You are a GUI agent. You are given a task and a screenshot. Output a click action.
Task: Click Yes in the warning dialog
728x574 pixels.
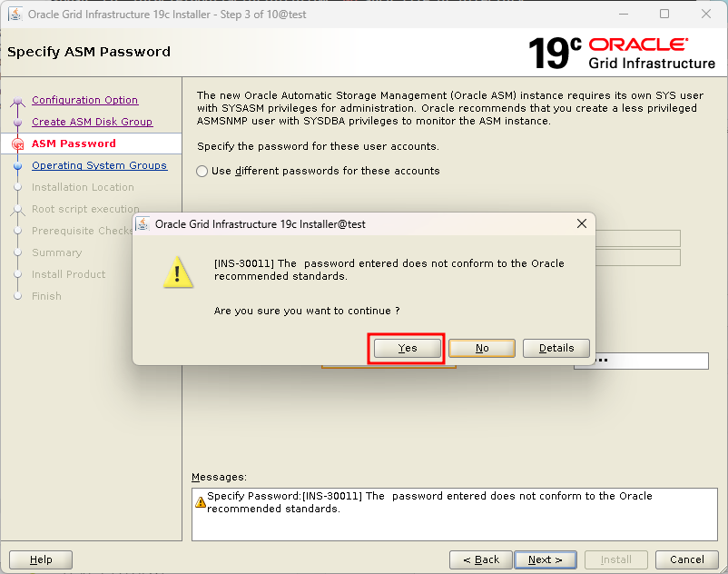coord(408,348)
